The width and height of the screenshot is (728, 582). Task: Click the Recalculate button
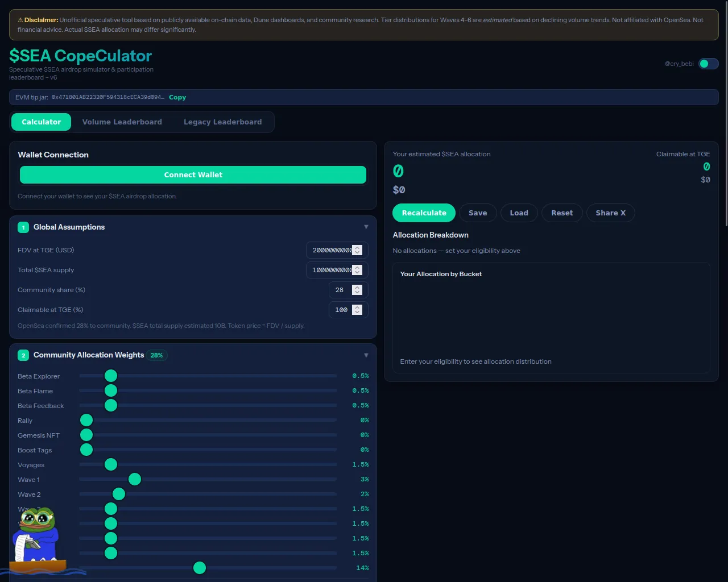tap(424, 213)
